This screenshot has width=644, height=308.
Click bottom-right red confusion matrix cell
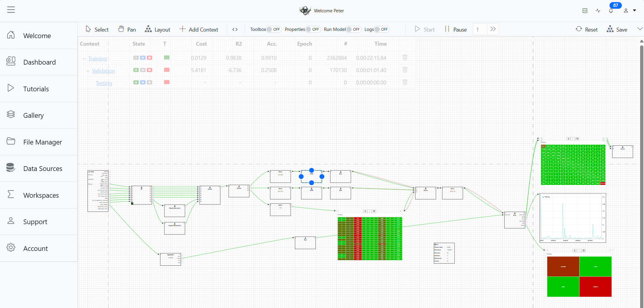[x=595, y=287]
